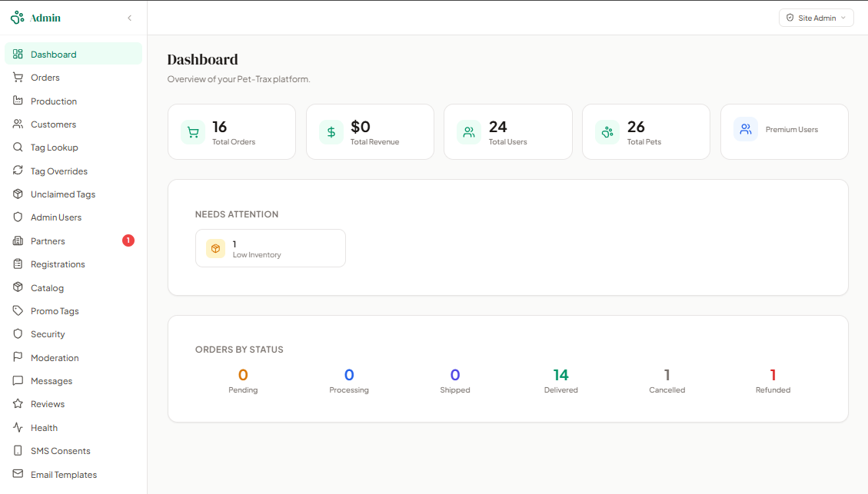Open the Unclaimed Tags label
This screenshot has width=868, height=494.
coord(63,194)
